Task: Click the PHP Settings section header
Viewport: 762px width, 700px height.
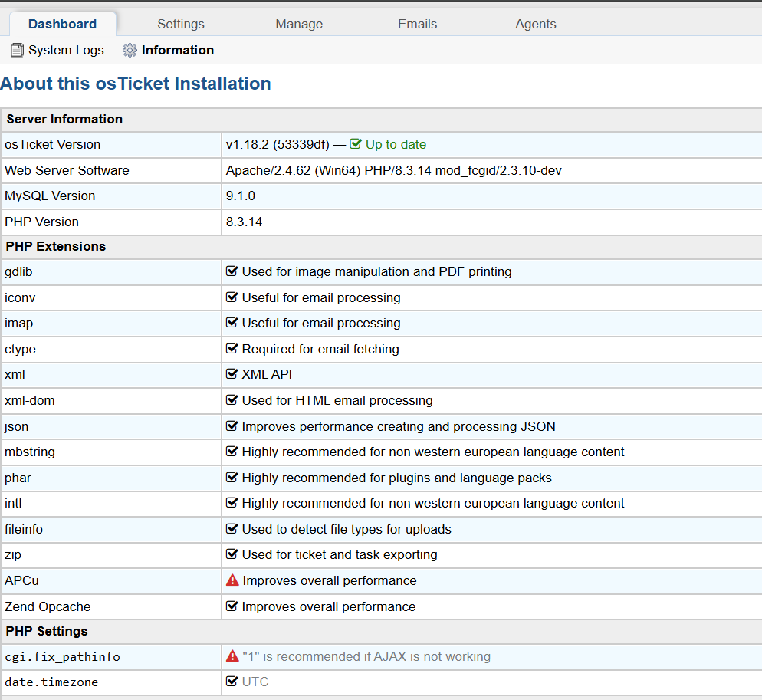Action: point(47,632)
